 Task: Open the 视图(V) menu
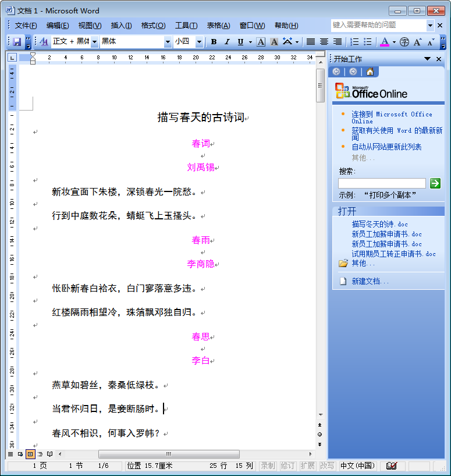point(90,26)
